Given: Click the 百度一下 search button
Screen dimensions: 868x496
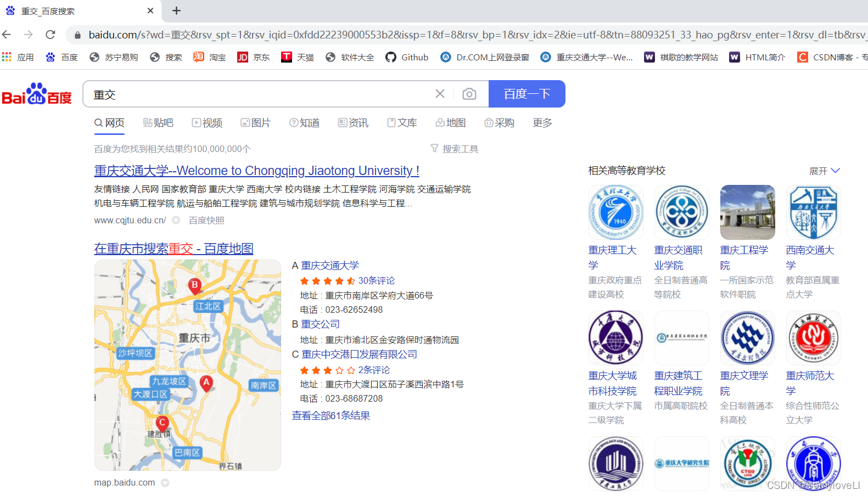Looking at the screenshot, I should click(x=527, y=94).
